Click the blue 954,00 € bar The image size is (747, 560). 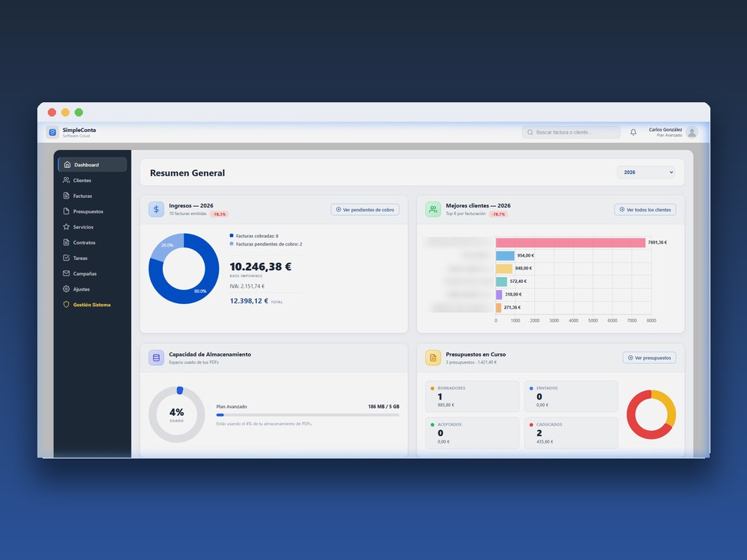[x=505, y=255]
